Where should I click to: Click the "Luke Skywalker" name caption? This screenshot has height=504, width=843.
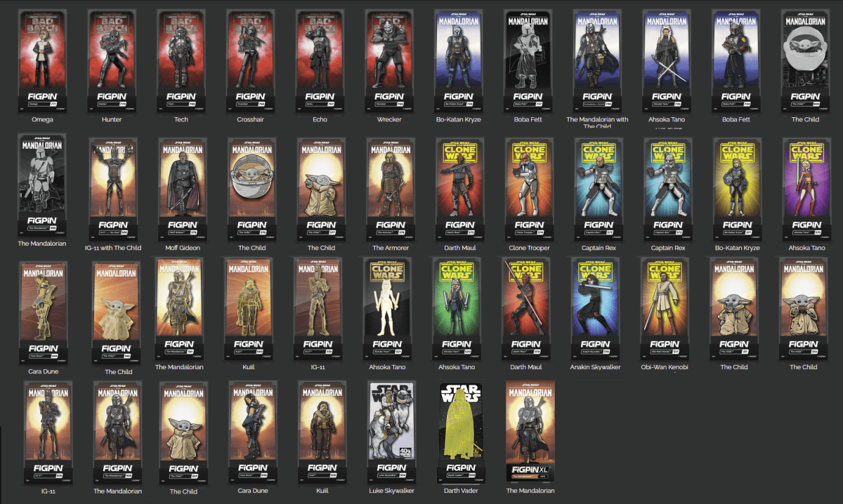point(391,491)
